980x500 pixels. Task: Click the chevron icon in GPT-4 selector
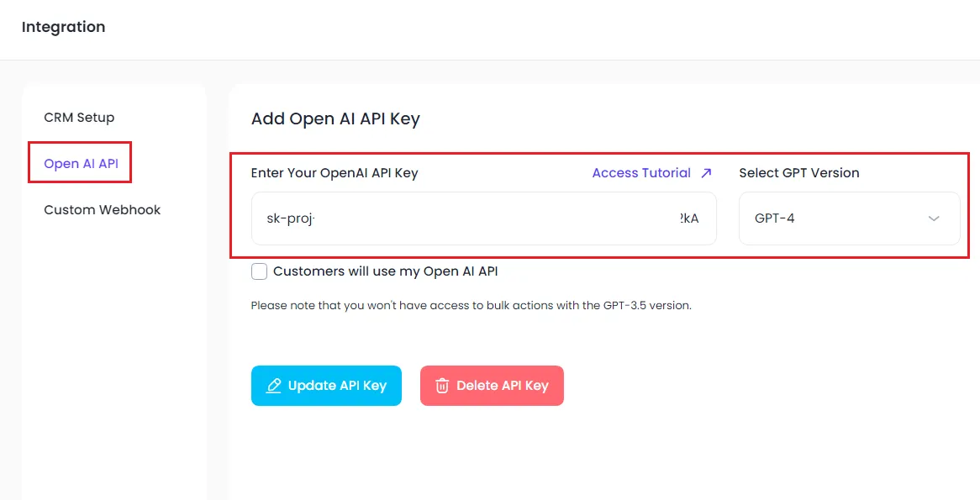pos(934,218)
